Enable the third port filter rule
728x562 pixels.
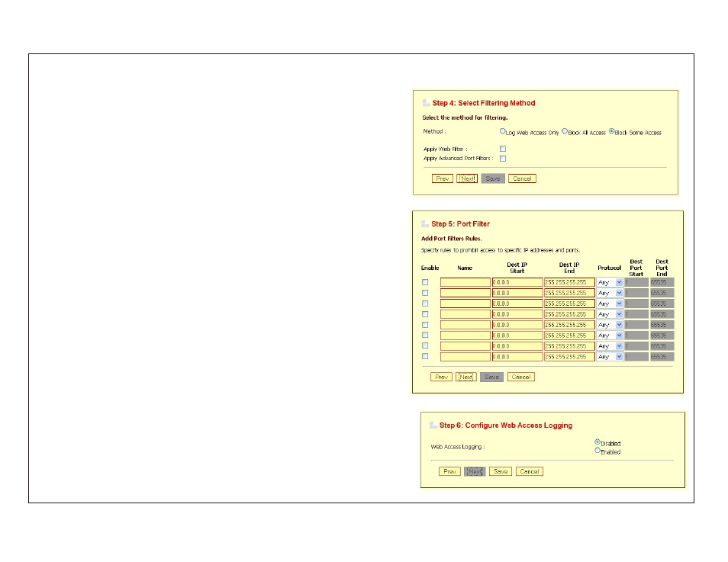[425, 303]
